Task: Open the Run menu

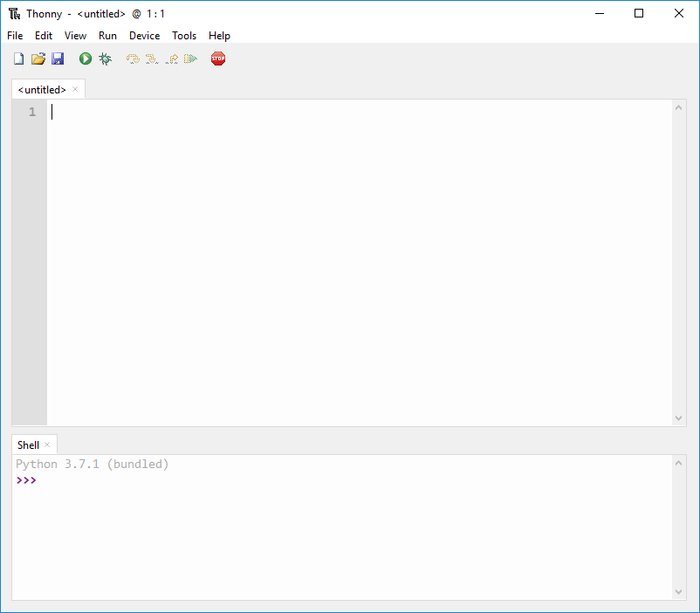Action: 107,35
